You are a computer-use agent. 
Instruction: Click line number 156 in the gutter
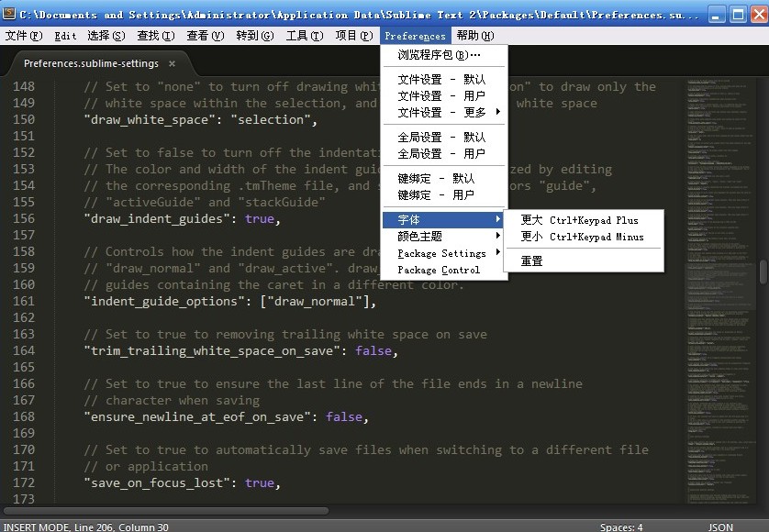(x=24, y=218)
